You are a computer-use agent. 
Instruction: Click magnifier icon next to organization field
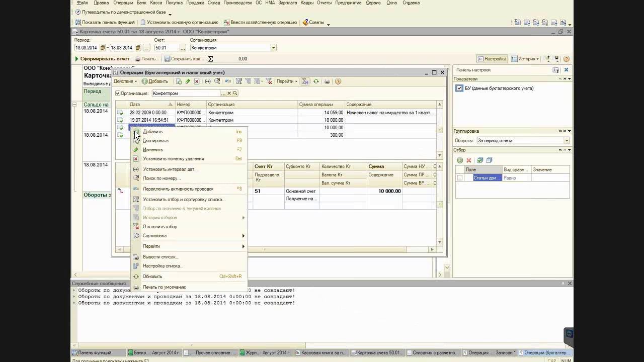[x=235, y=94]
